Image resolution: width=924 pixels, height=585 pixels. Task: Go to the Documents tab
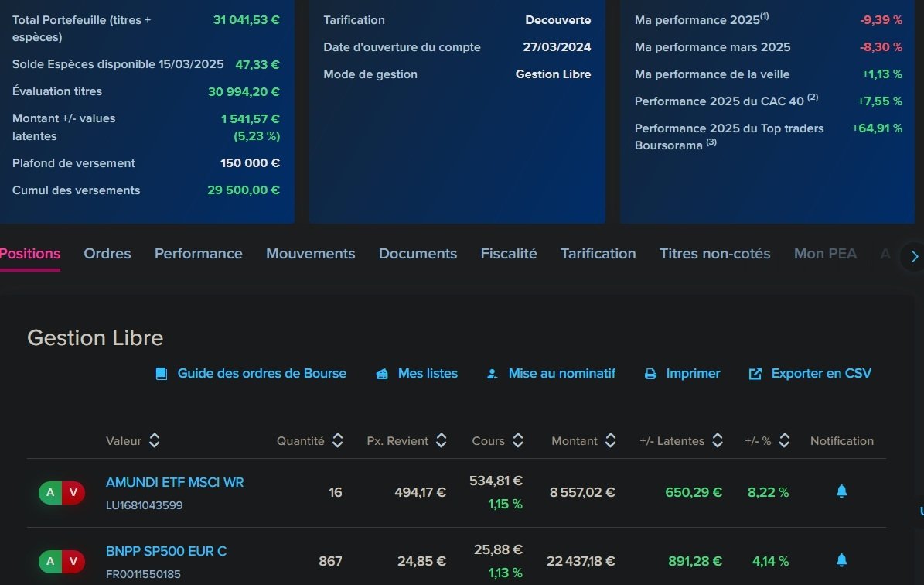coord(418,254)
